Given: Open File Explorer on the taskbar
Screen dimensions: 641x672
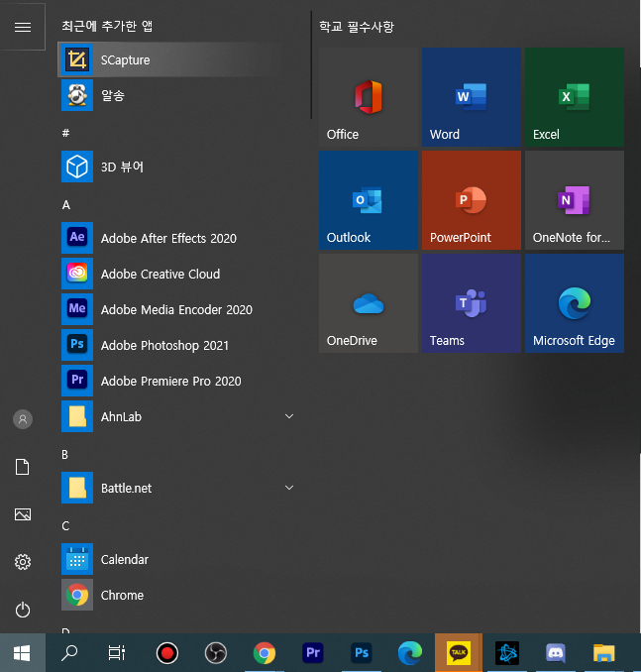Looking at the screenshot, I should click(x=604, y=653).
